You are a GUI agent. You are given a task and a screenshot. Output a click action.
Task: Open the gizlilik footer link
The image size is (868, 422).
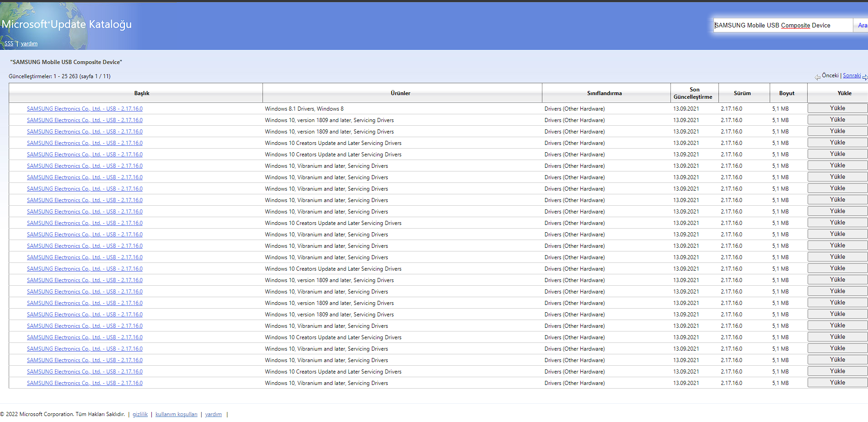point(140,414)
